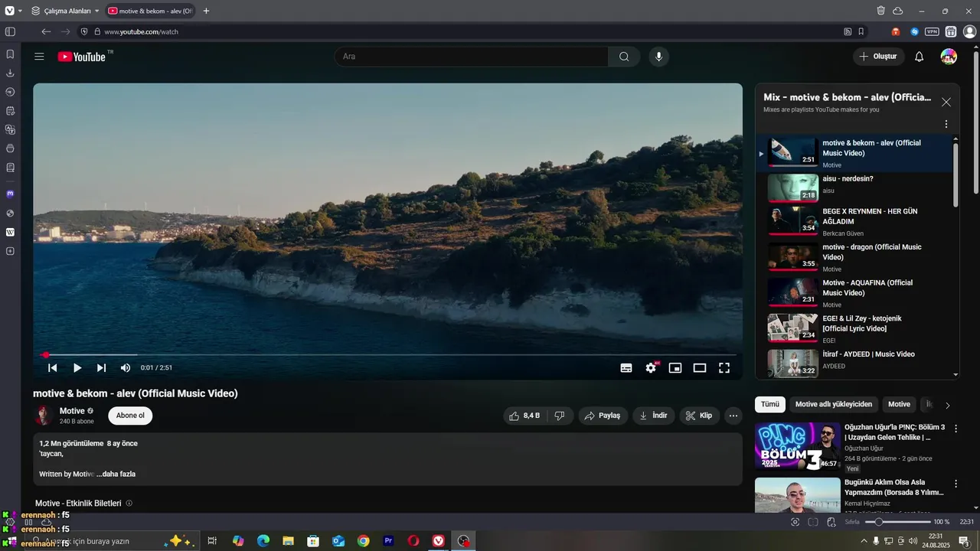Screen dimensions: 980x551
Task: Open Google Chrome from the taskbar
Action: pos(363,541)
